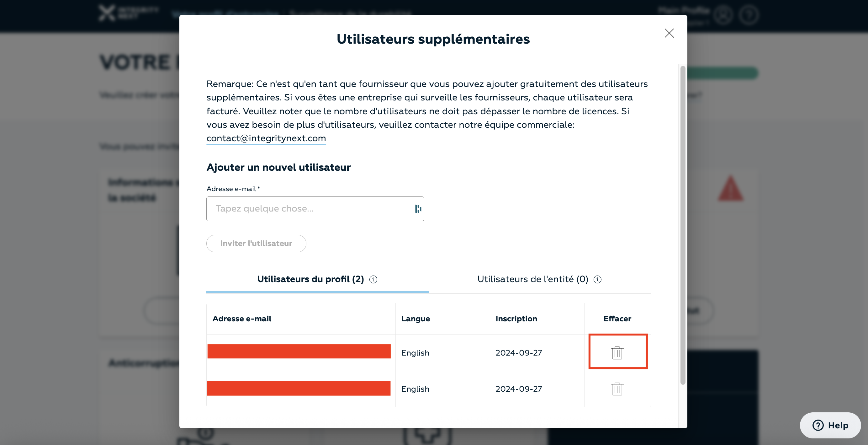Viewport: 868px width, 445px height.
Task: Click the info icon next to Utilisateurs du profil
Action: [x=373, y=279]
